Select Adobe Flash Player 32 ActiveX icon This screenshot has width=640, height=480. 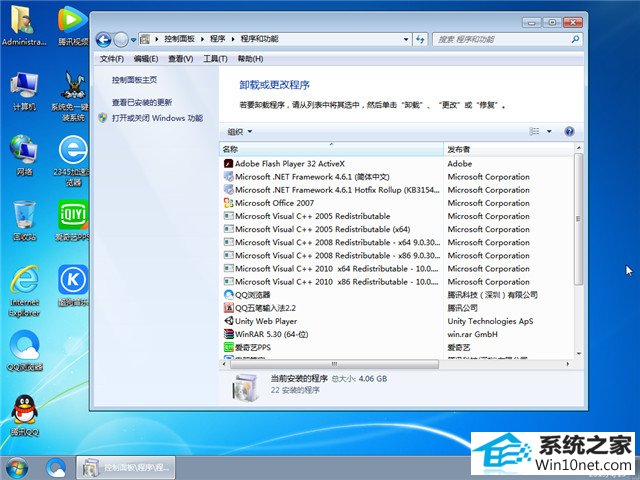tap(229, 164)
